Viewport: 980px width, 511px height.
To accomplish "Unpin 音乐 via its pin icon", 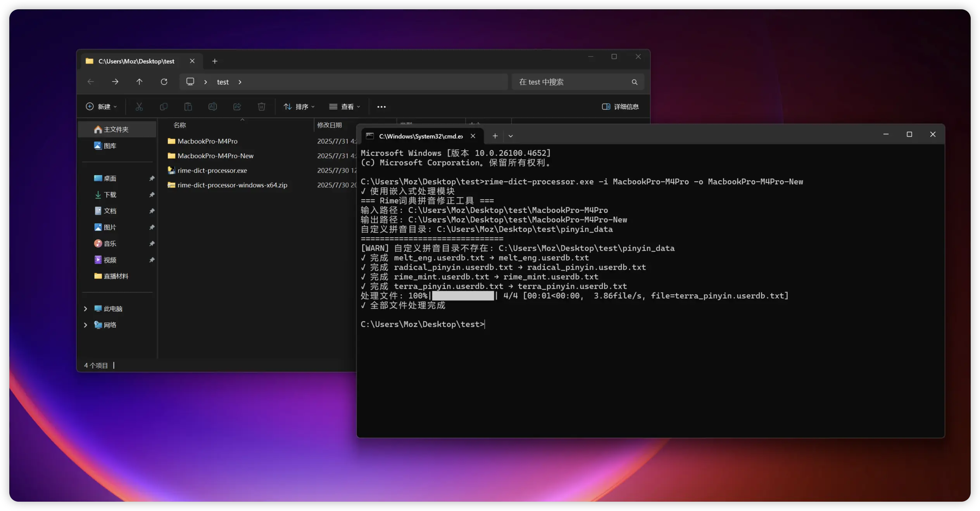I will point(152,243).
